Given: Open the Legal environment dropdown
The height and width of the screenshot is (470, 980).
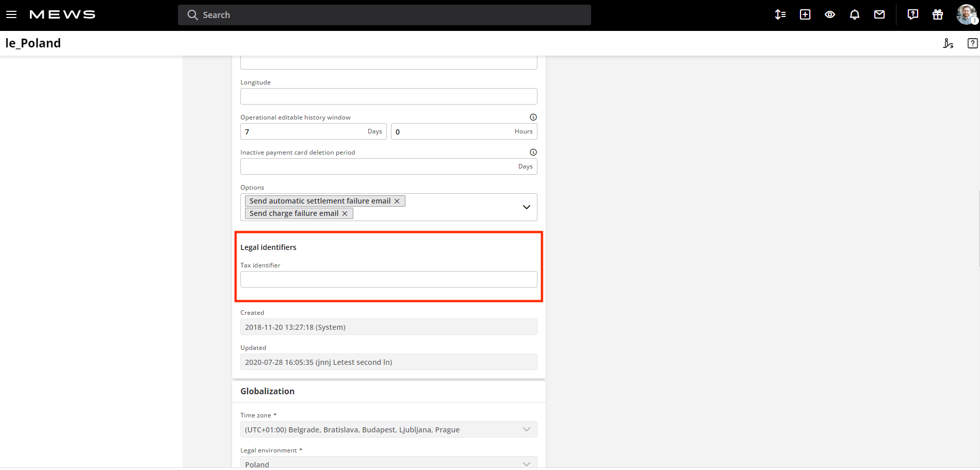Looking at the screenshot, I should point(527,463).
